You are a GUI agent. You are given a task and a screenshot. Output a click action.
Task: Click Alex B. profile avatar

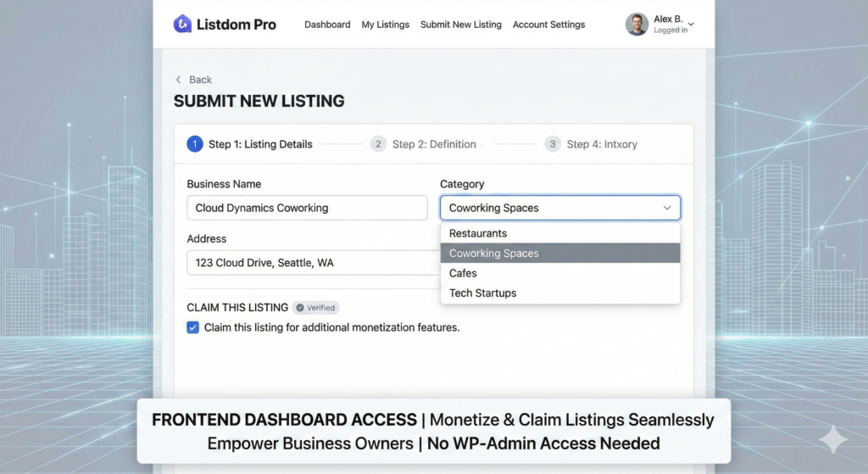(637, 25)
